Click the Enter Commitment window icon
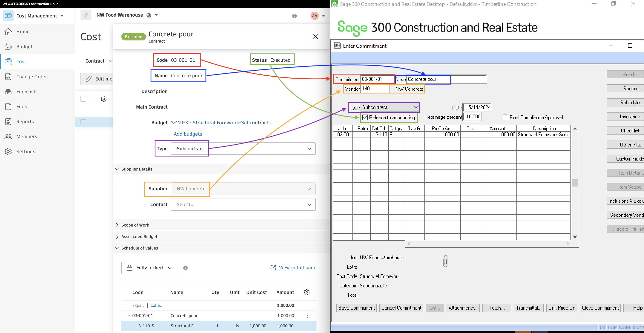This screenshot has width=644, height=333. point(337,46)
